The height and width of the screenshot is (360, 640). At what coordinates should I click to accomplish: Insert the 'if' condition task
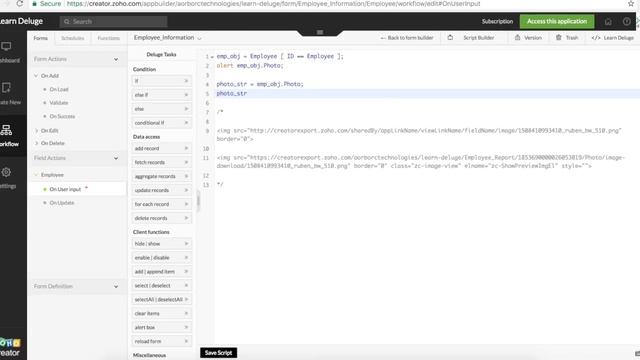[x=162, y=81]
